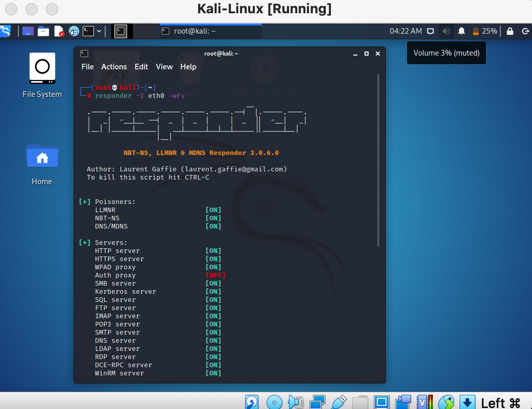The height and width of the screenshot is (409, 532).
Task: Click the WPAD proxy line
Action: pos(158,267)
